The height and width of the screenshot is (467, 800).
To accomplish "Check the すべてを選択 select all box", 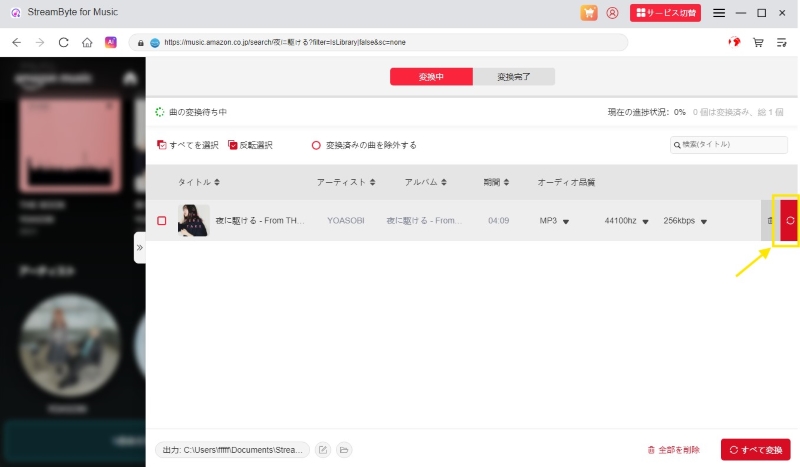I will click(162, 145).
